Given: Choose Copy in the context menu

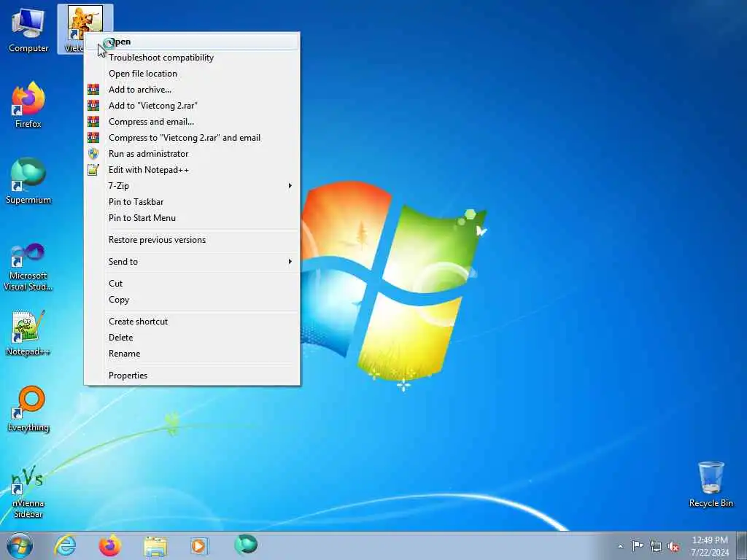Looking at the screenshot, I should (x=193, y=300).
